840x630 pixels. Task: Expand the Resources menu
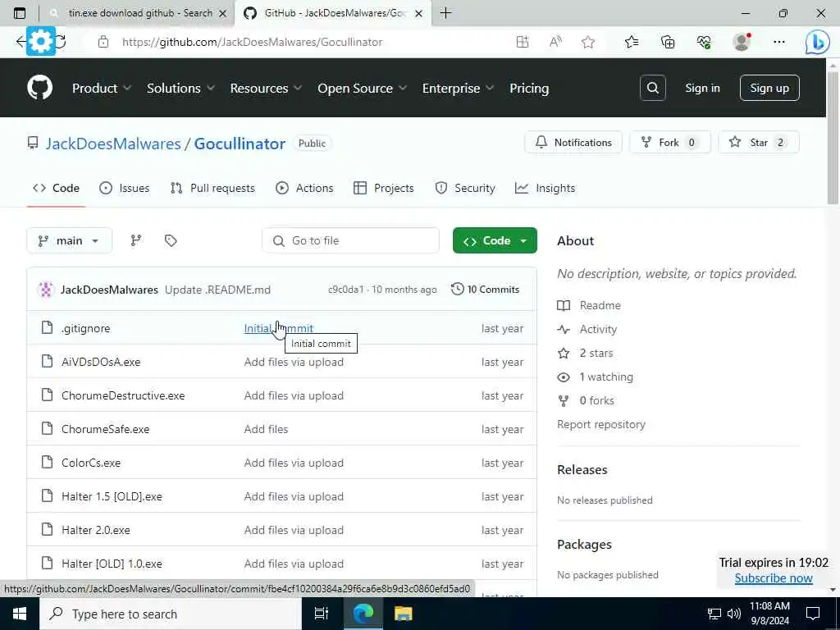[266, 88]
